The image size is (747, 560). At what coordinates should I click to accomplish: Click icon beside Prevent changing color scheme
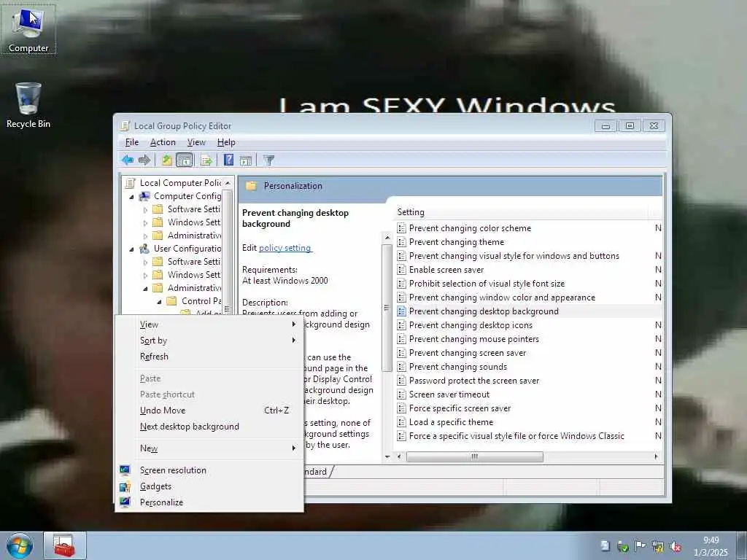tap(402, 228)
